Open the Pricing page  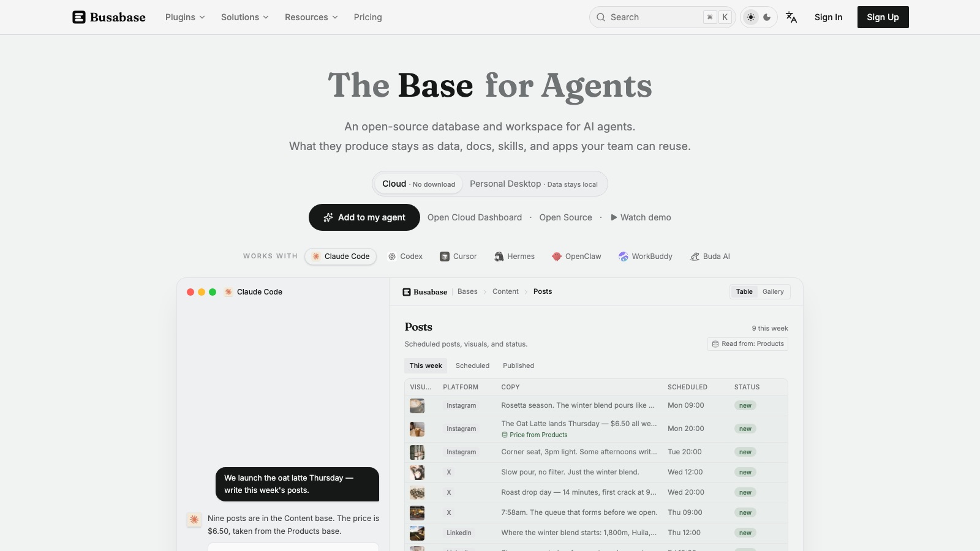[x=367, y=17]
